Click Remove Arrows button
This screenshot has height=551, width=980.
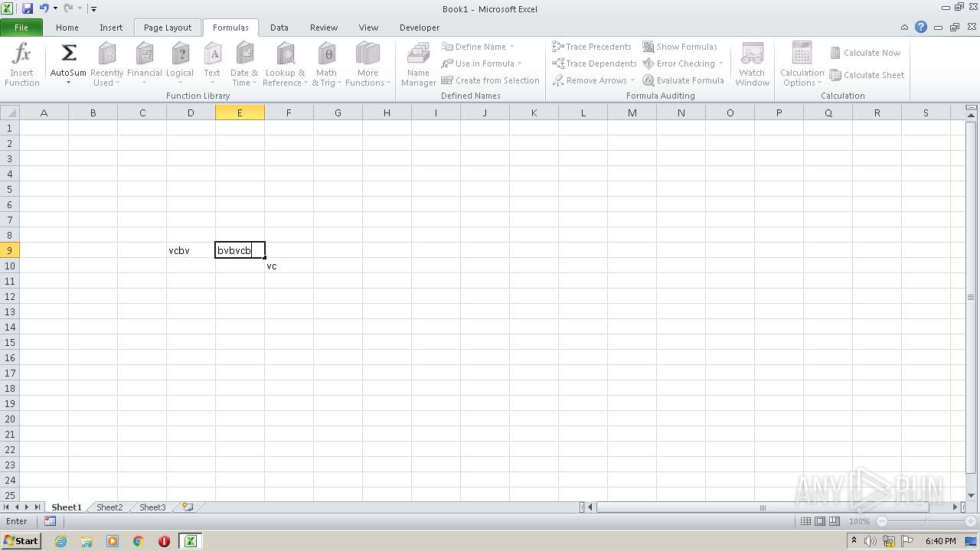click(x=590, y=80)
